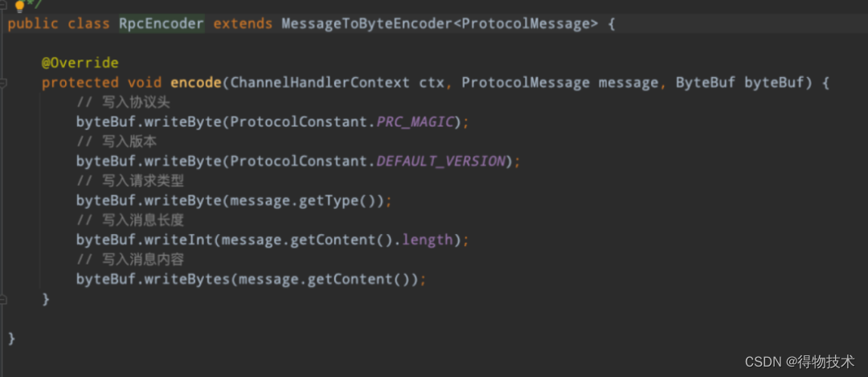Screen dimensions: 868x377
Task: Click the protected keyword of the method
Action: (x=80, y=83)
